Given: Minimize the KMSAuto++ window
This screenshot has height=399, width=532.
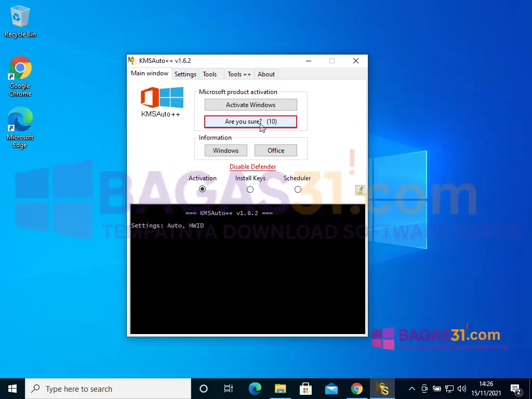Looking at the screenshot, I should click(x=309, y=61).
